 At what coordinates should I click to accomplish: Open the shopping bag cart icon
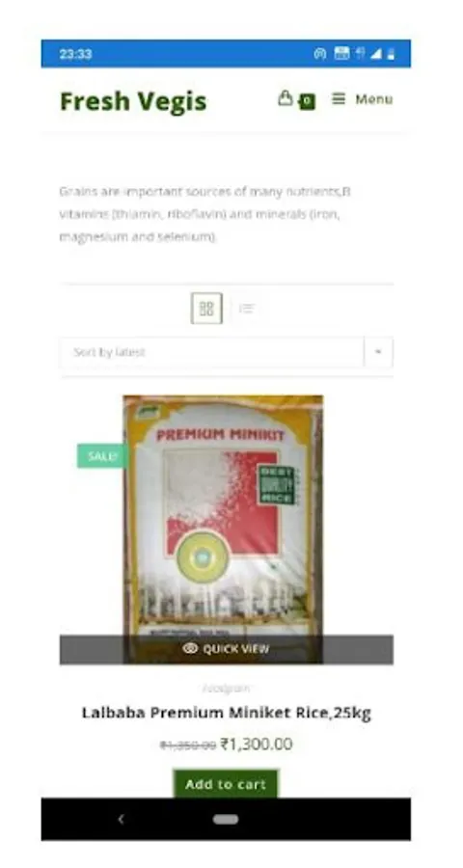[x=285, y=98]
